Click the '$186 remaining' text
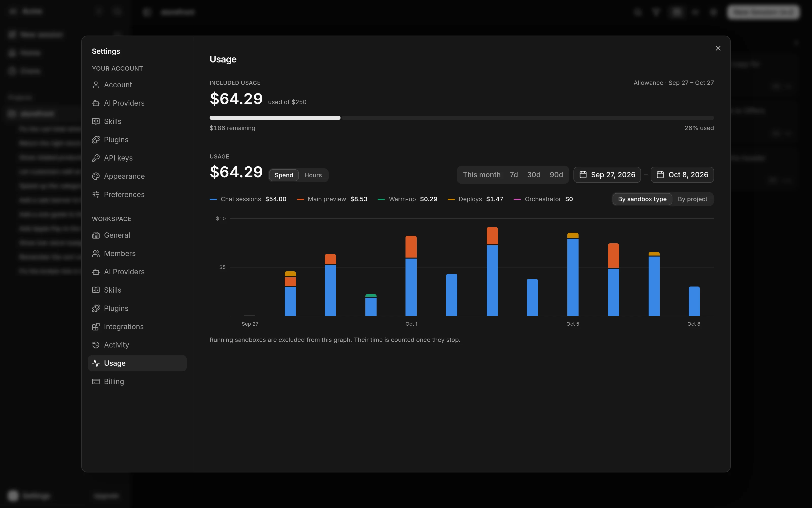The image size is (812, 508). pyautogui.click(x=232, y=128)
